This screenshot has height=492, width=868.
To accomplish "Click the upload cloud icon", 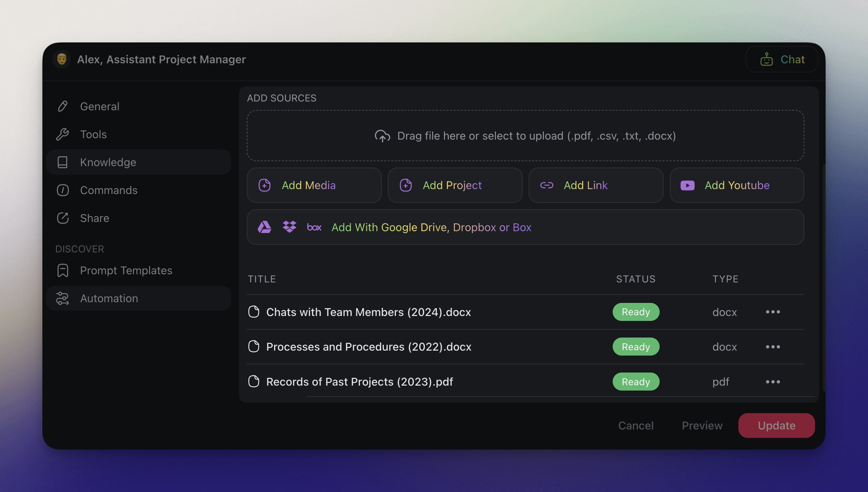I will pyautogui.click(x=382, y=136).
